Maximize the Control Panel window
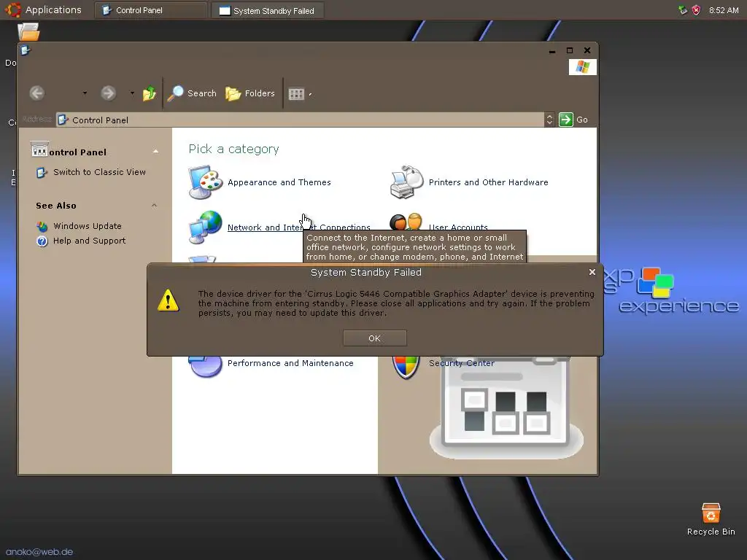Image resolution: width=747 pixels, height=560 pixels. (569, 50)
